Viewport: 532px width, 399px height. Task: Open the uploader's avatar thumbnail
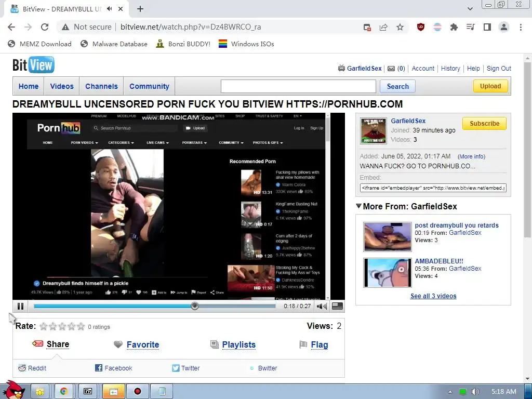pos(373,131)
